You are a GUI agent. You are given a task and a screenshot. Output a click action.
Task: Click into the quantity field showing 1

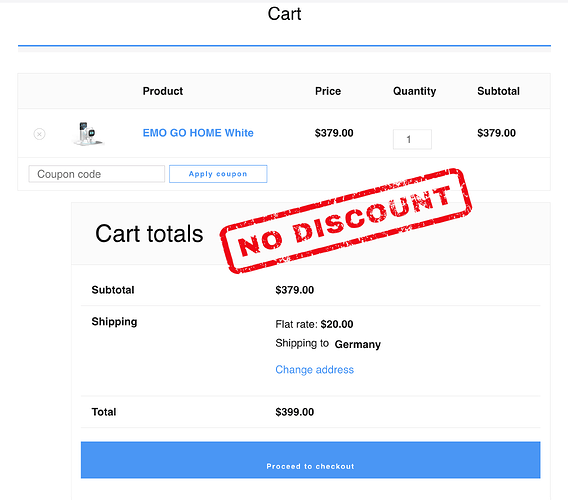click(412, 139)
